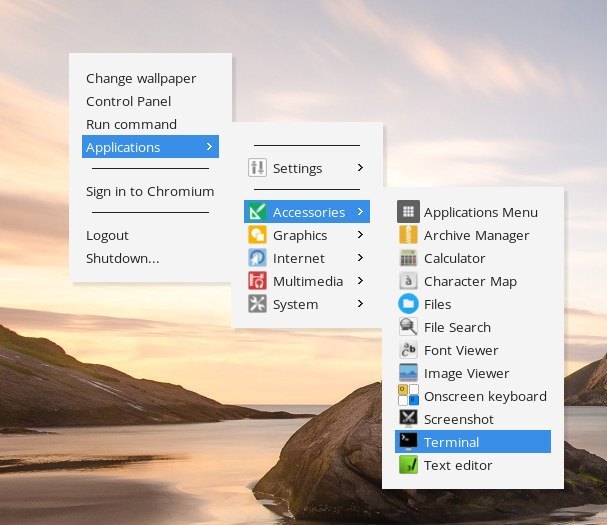Click the Applications Menu label text

pyautogui.click(x=481, y=213)
